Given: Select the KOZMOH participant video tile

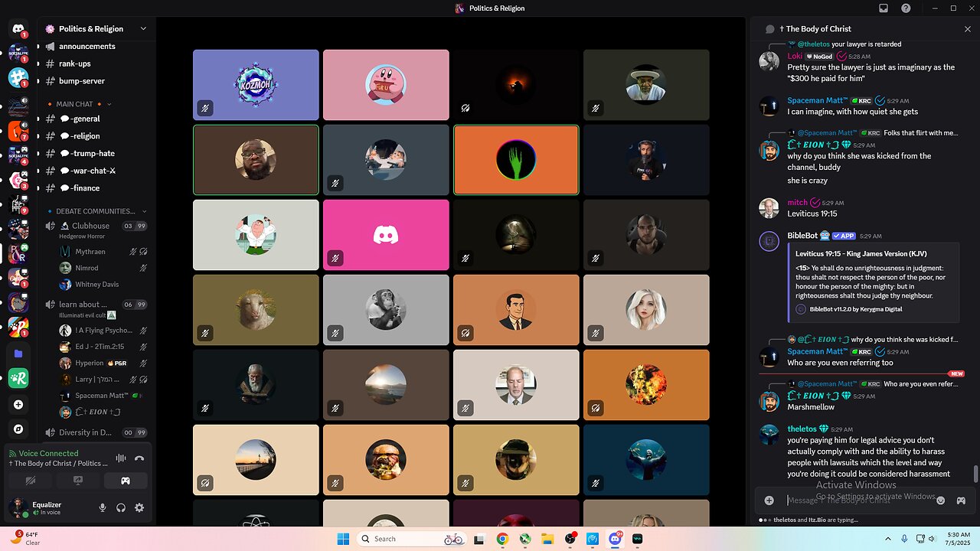Looking at the screenshot, I should point(256,85).
